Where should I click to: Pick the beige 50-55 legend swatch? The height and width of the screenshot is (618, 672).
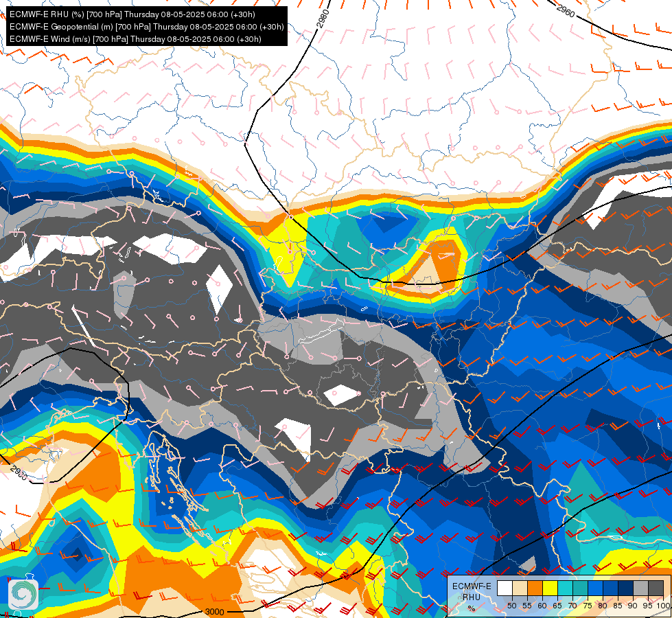(x=520, y=588)
